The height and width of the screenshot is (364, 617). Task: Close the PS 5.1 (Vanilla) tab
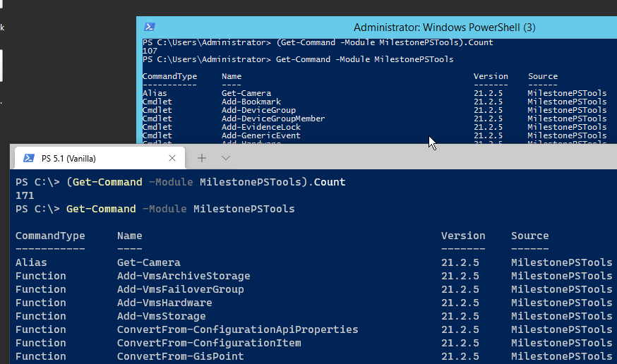(x=172, y=158)
